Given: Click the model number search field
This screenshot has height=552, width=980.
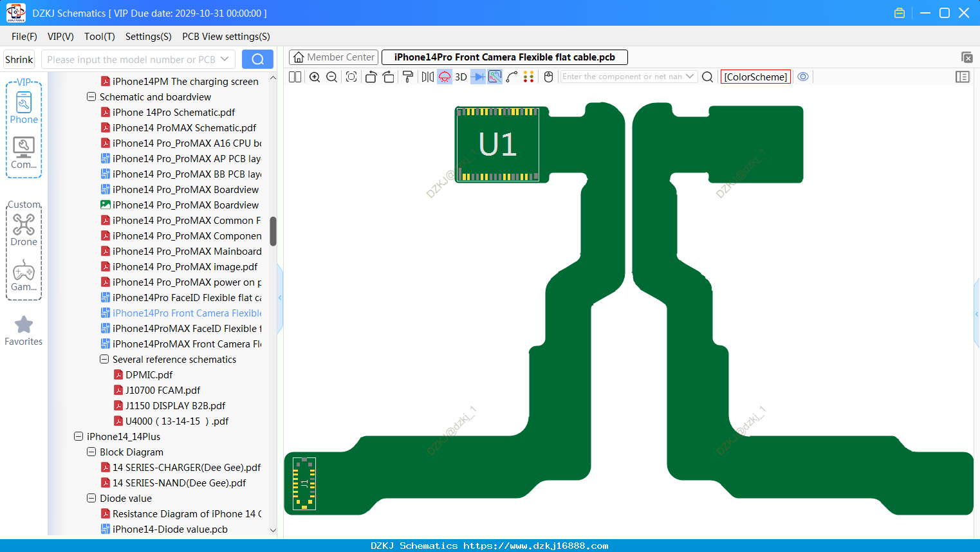Looking at the screenshot, I should pos(131,59).
